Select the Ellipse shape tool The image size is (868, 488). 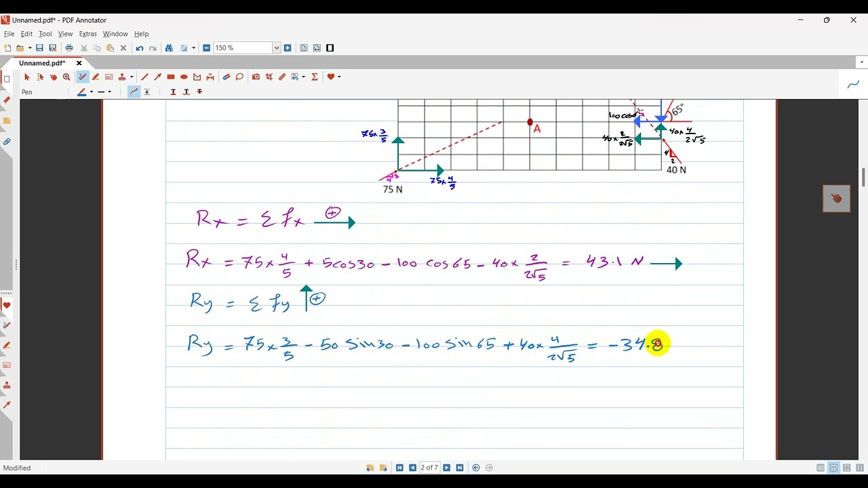tap(184, 77)
